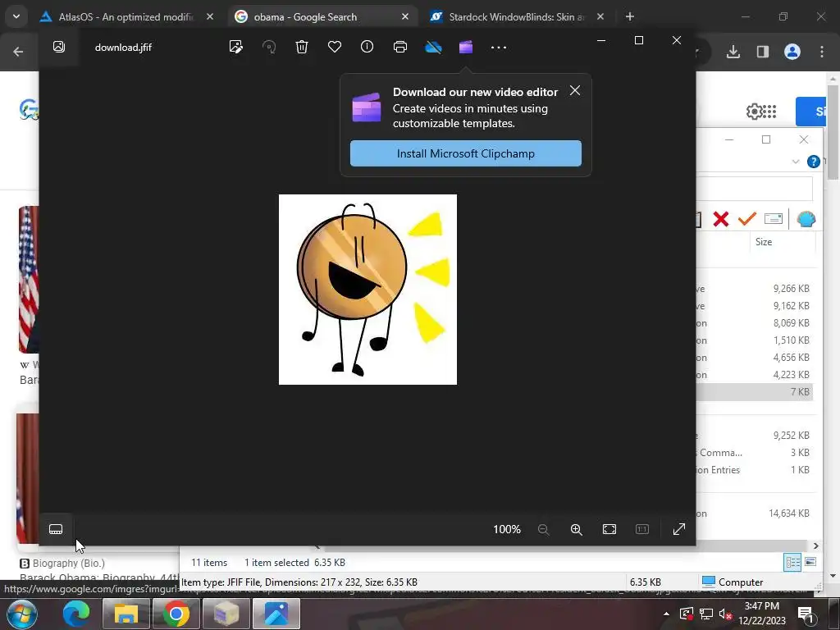The image size is (840, 630).
Task: Open the See more three-dots menu
Action: 498,47
